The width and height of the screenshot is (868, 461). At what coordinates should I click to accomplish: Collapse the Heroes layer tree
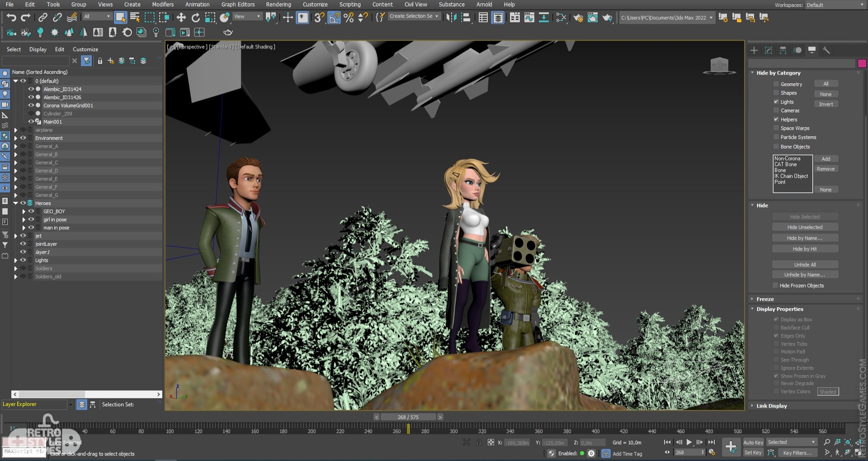pos(16,203)
